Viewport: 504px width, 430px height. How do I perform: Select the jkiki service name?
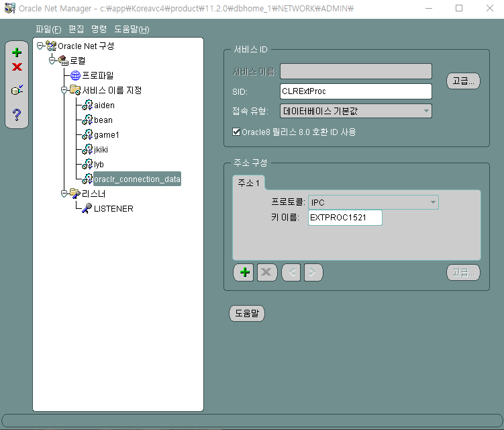point(101,150)
